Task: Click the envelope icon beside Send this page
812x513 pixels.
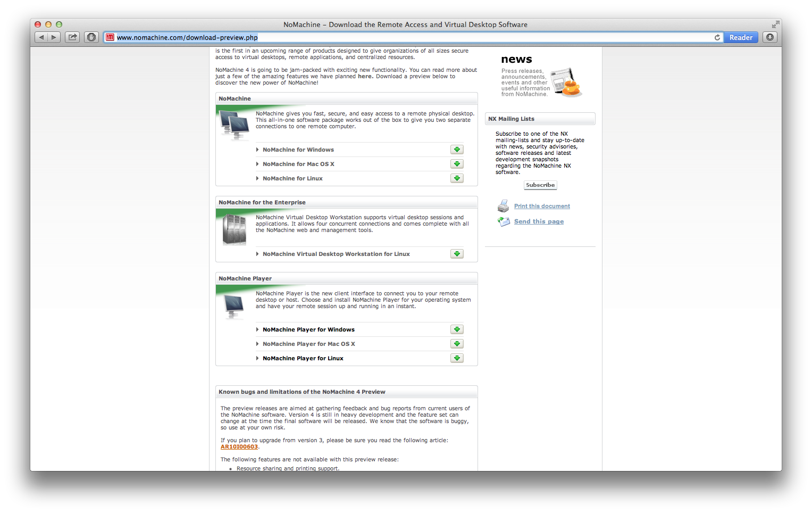Action: pos(504,221)
